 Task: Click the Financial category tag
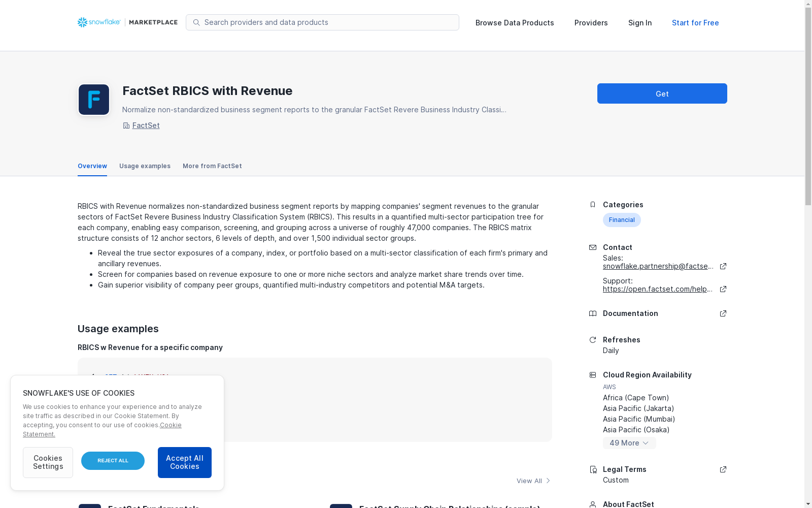tap(622, 220)
